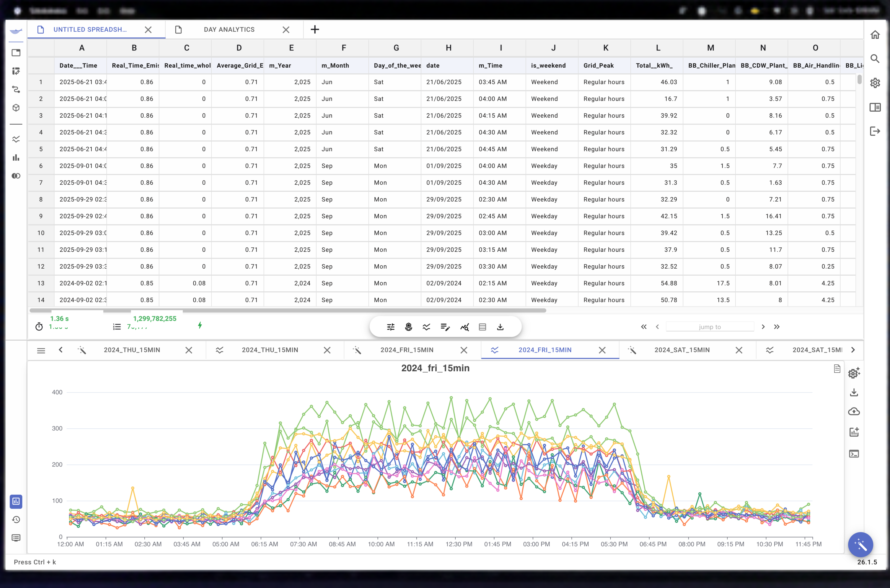Open the table transform sidebar icon

point(16,71)
